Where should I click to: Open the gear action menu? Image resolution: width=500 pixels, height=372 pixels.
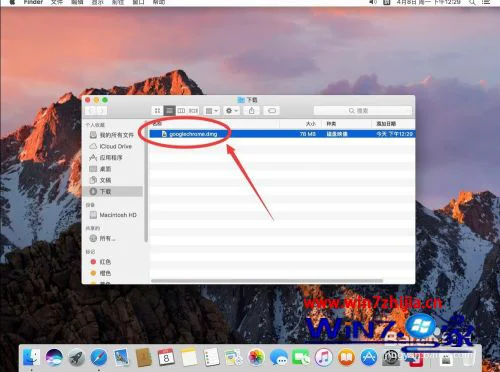(232, 111)
